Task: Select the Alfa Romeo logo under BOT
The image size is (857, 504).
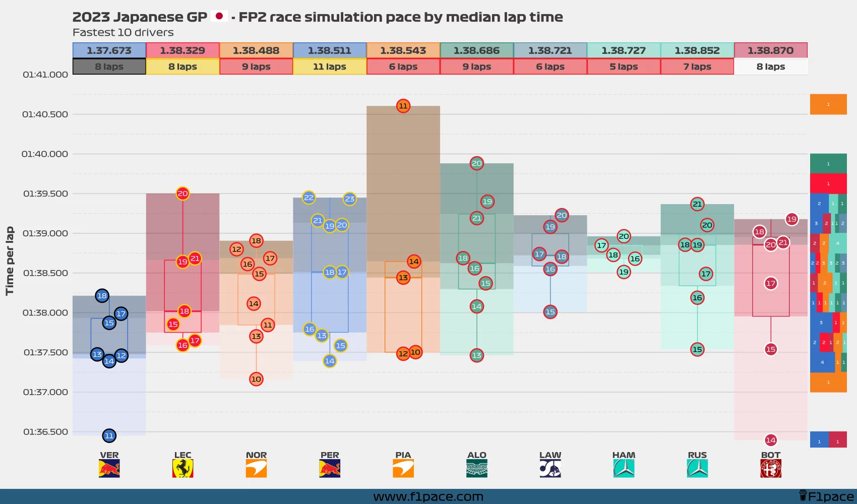Action: [770, 467]
